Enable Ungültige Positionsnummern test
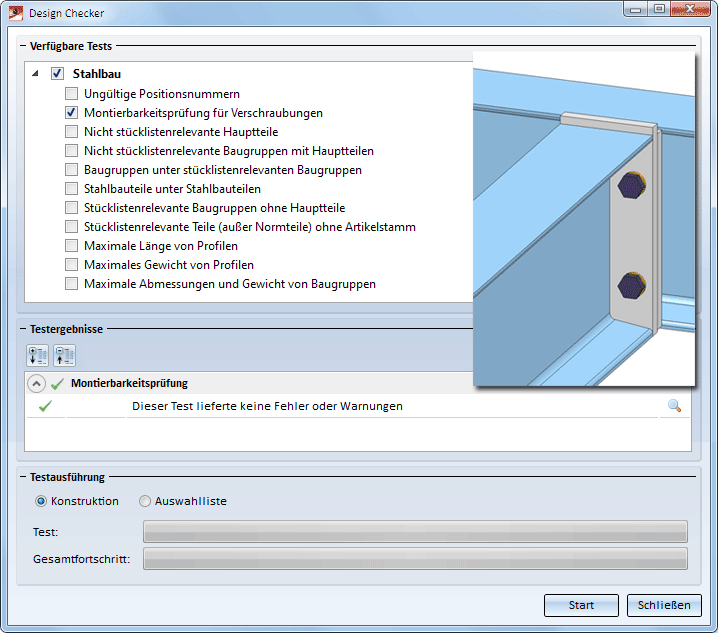Viewport: 718px width, 633px height. point(71,94)
